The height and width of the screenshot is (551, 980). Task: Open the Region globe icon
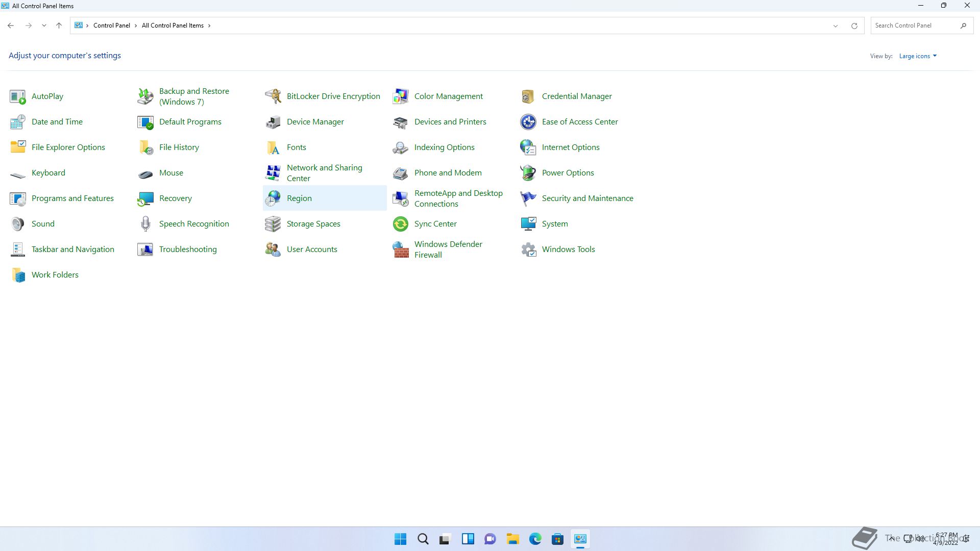[273, 198]
